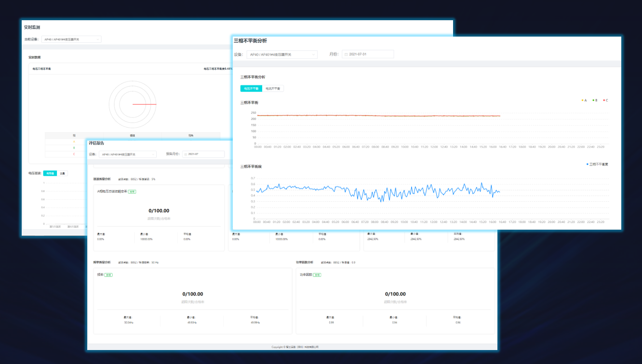Click calendar icon in 2021-07-31 date field
The height and width of the screenshot is (364, 642).
[x=346, y=54]
